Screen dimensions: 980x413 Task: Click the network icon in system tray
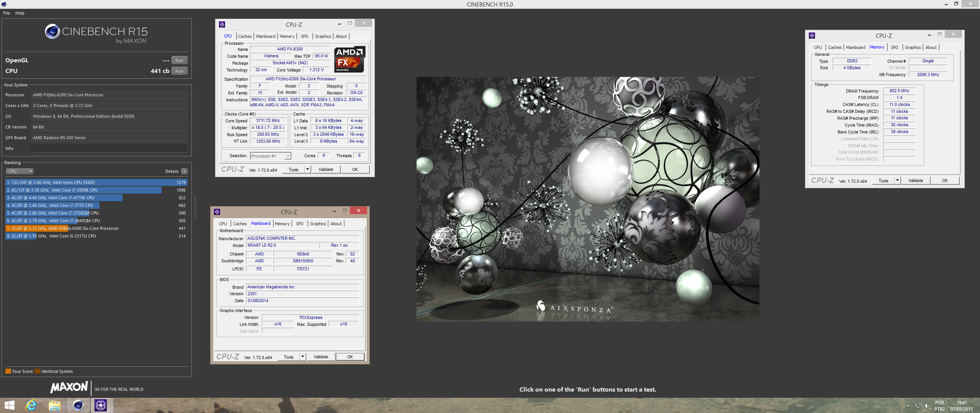coord(918,406)
